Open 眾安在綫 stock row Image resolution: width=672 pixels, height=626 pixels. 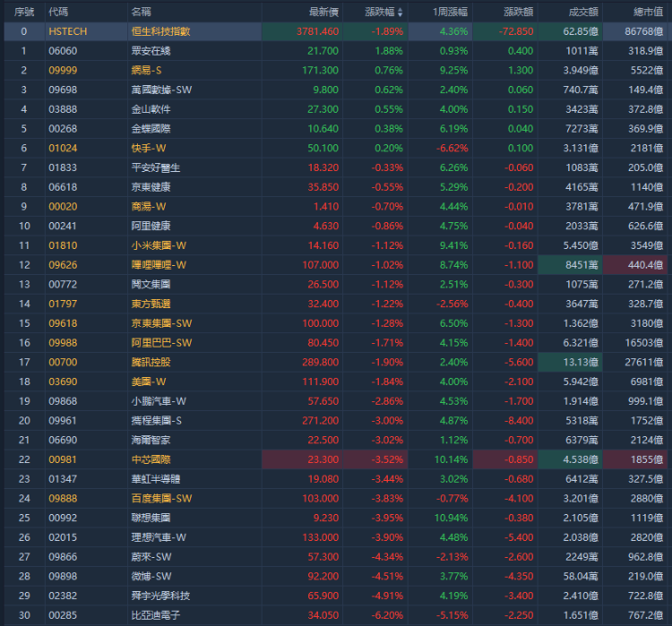click(336, 51)
